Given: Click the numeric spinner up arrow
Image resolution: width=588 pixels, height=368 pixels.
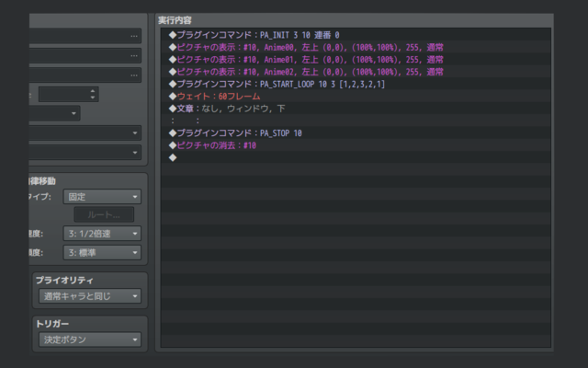Looking at the screenshot, I should pos(93,91).
